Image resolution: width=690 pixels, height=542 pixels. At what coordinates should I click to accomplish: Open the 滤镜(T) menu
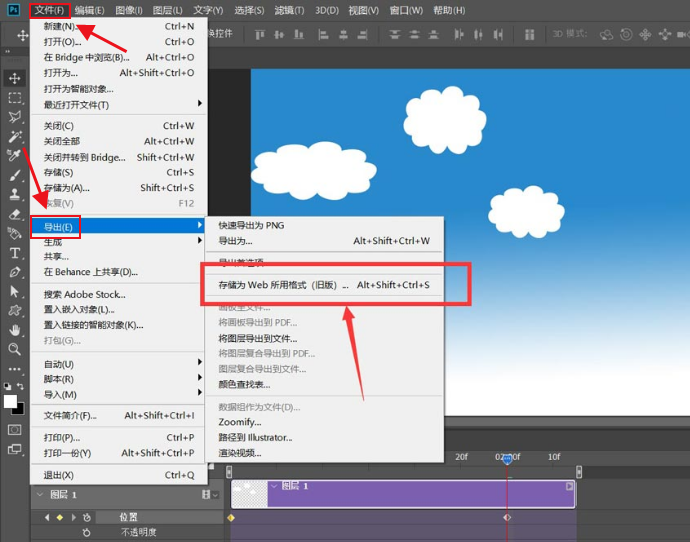292,10
